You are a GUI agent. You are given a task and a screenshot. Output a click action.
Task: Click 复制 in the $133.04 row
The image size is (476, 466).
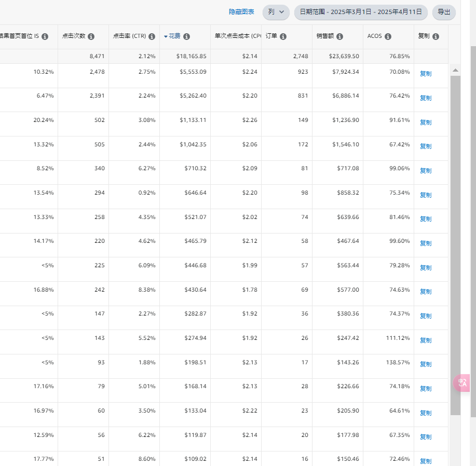pos(426,413)
